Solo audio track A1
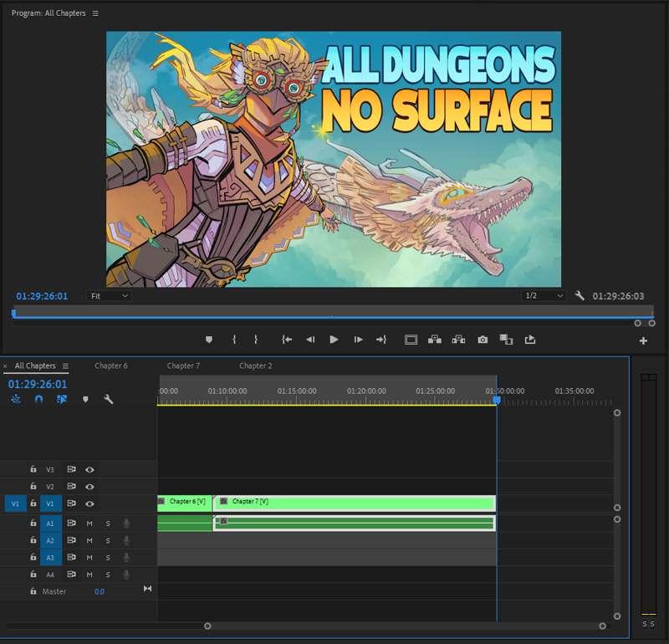669x644 pixels. pos(108,524)
